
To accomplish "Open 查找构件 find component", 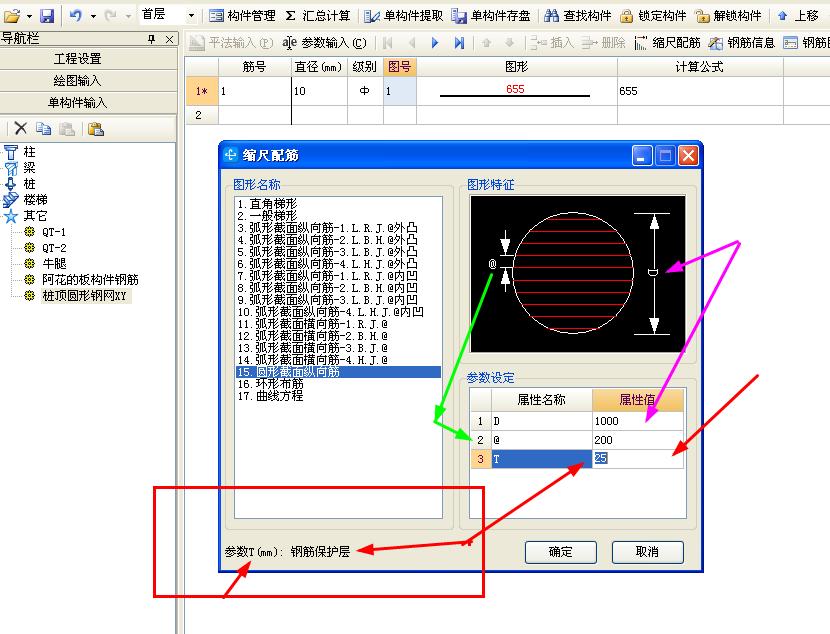I will [578, 16].
